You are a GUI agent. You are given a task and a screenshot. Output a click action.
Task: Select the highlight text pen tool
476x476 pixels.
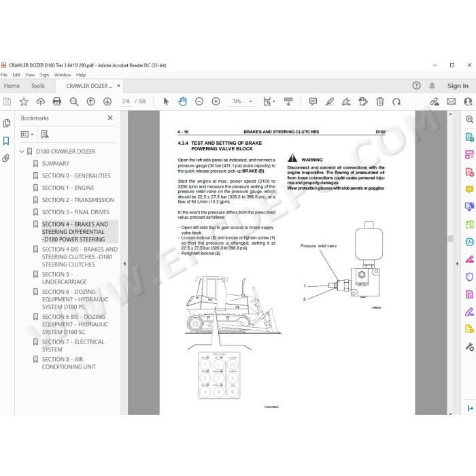330,101
